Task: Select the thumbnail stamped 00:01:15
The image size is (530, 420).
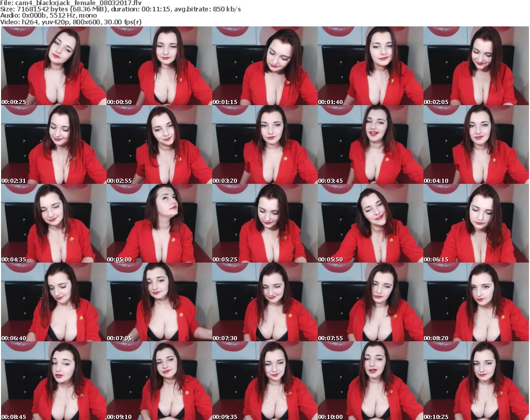Action: 264,66
